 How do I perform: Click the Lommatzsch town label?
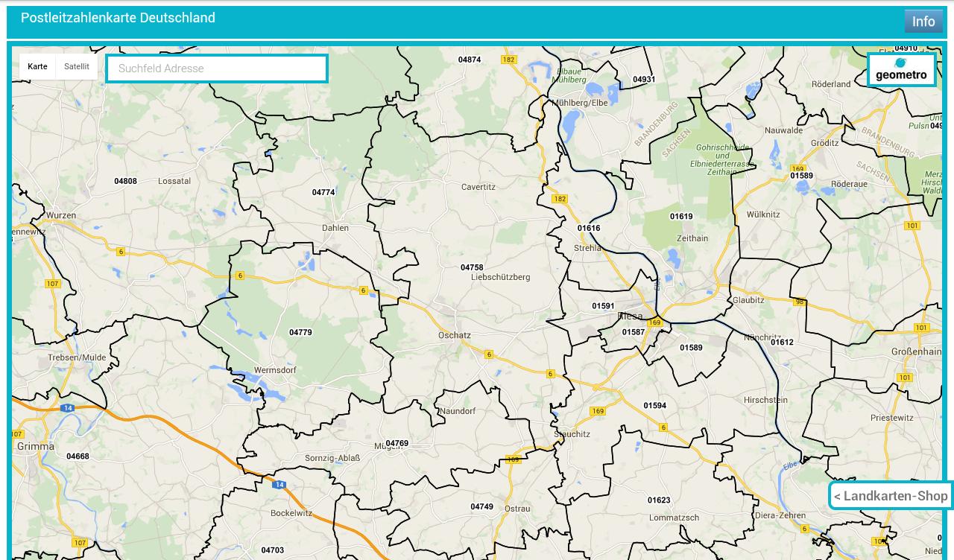(x=675, y=518)
